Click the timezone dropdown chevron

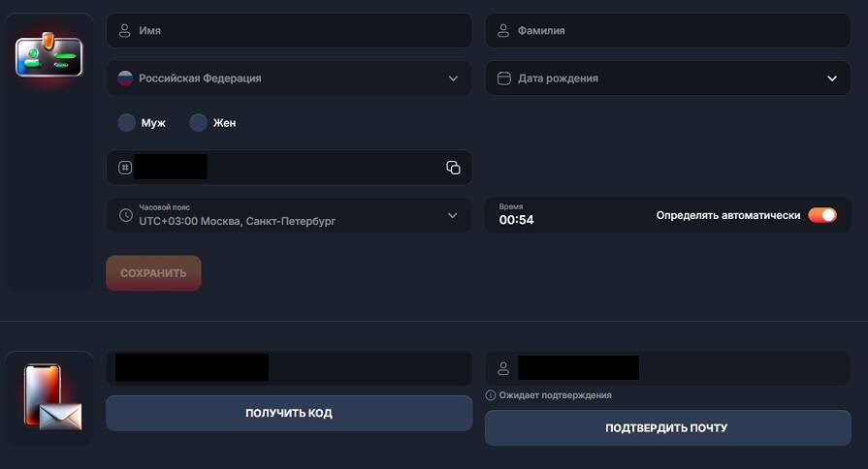pyautogui.click(x=452, y=215)
